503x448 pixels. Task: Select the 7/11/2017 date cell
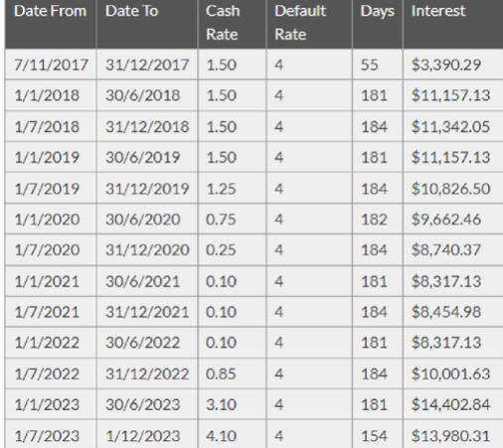[x=51, y=65]
